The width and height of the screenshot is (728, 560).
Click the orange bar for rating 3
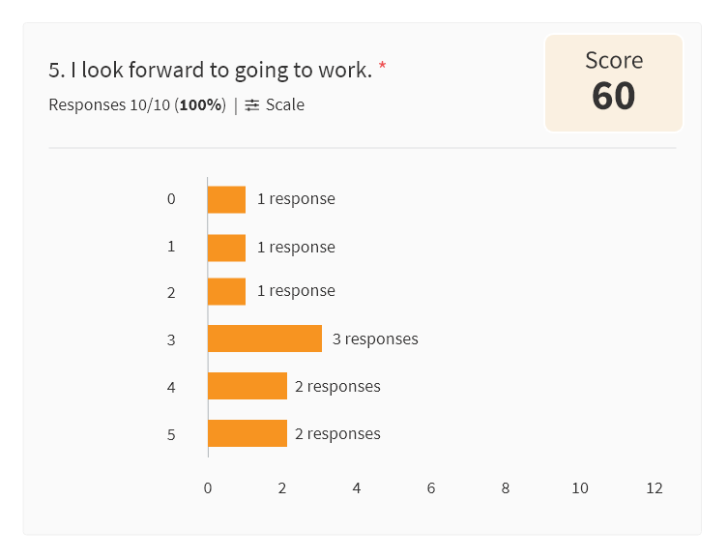tap(265, 339)
